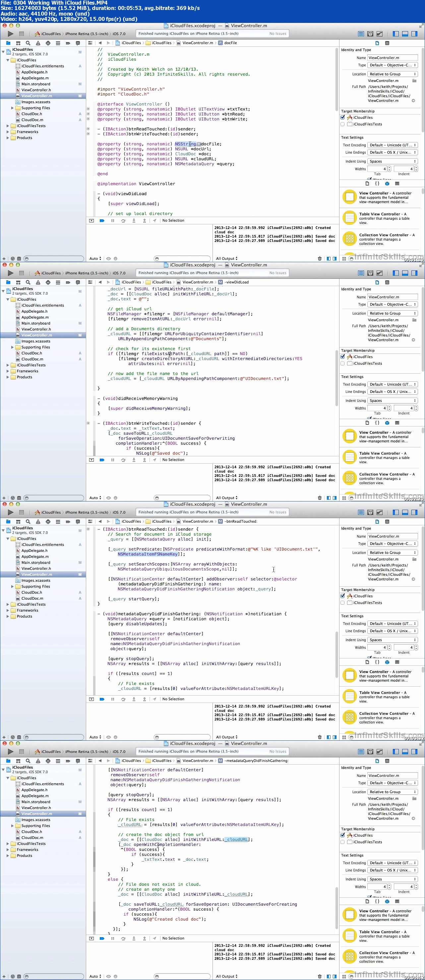Open Text Encoding dropdown in the viewDidLoad frame
This screenshot has width=425, height=980.
click(x=393, y=385)
